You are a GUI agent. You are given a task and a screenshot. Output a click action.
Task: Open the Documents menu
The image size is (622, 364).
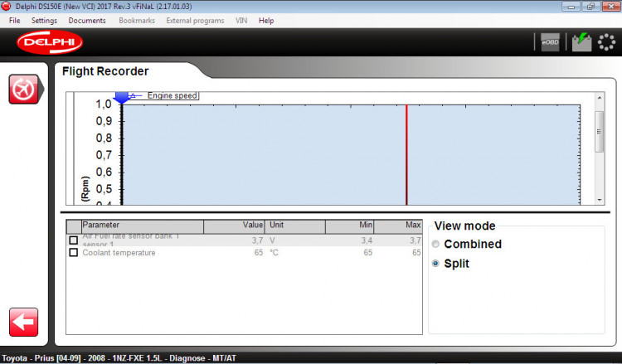tap(87, 20)
